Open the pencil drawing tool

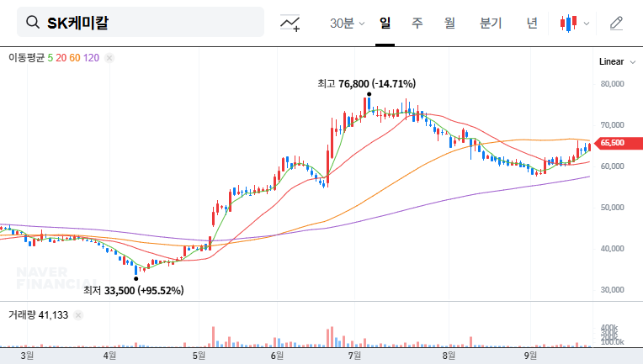click(x=616, y=23)
